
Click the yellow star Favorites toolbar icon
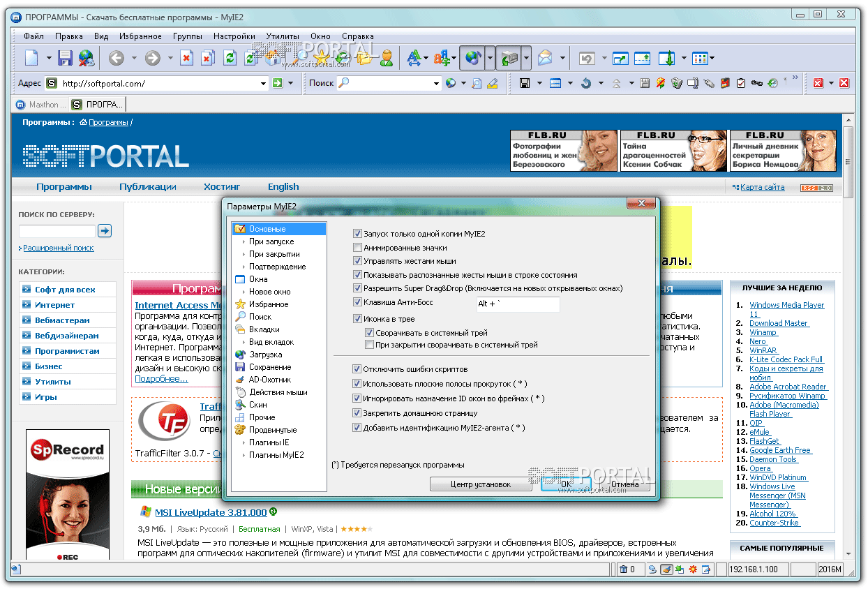pyautogui.click(x=322, y=59)
